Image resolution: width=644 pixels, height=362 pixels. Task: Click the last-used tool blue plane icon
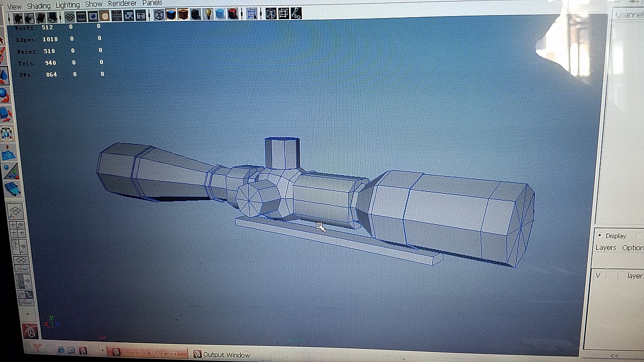tap(13, 190)
